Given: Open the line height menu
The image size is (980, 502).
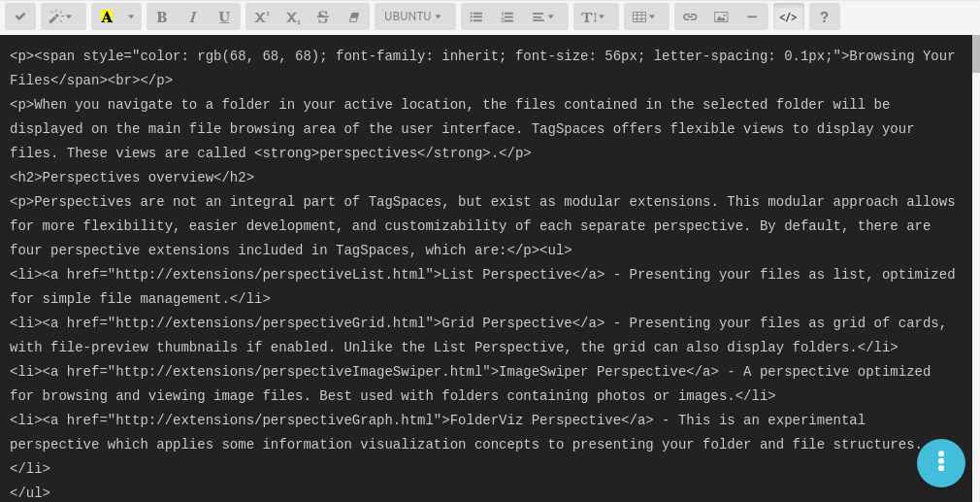Looking at the screenshot, I should (594, 17).
